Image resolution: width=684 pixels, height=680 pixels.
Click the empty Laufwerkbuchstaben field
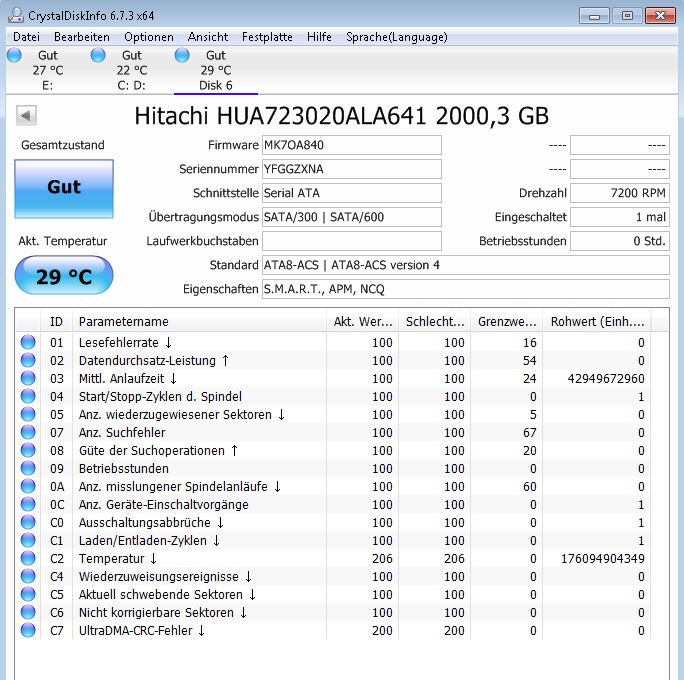(x=352, y=241)
